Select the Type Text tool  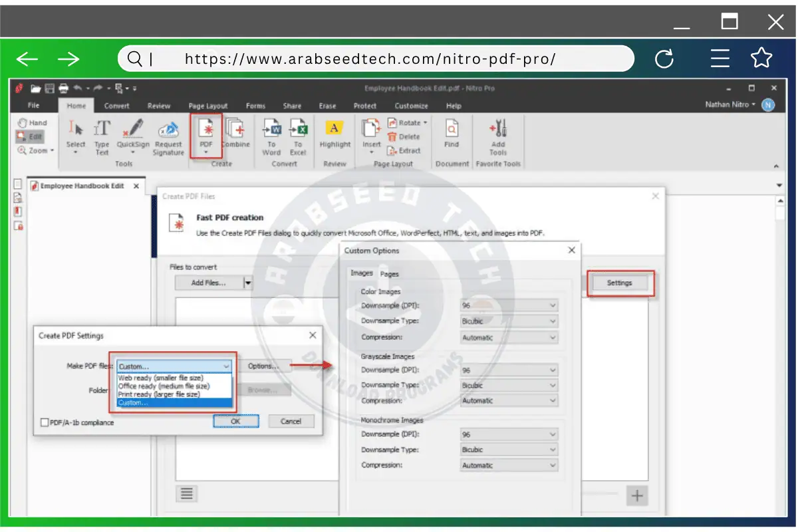point(102,136)
